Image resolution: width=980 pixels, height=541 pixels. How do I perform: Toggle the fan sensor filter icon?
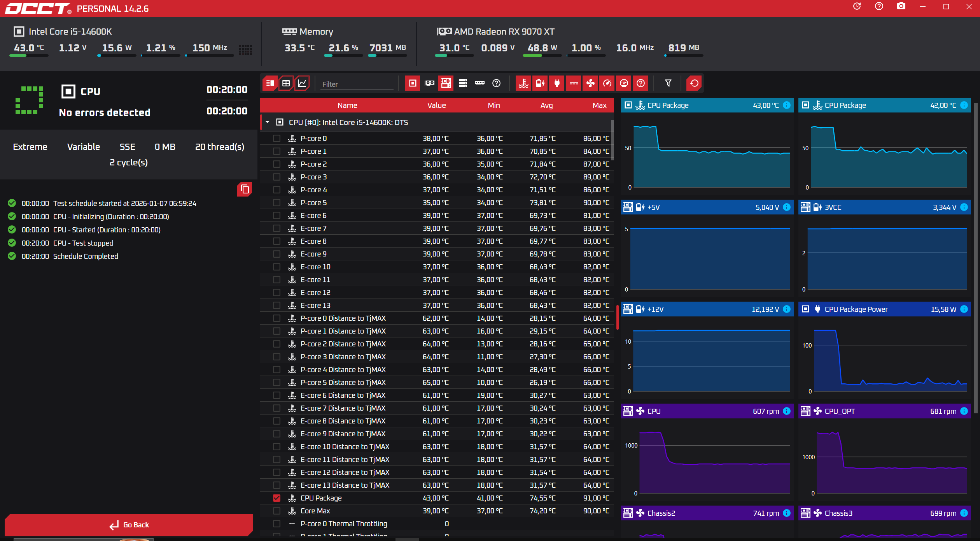pos(590,83)
